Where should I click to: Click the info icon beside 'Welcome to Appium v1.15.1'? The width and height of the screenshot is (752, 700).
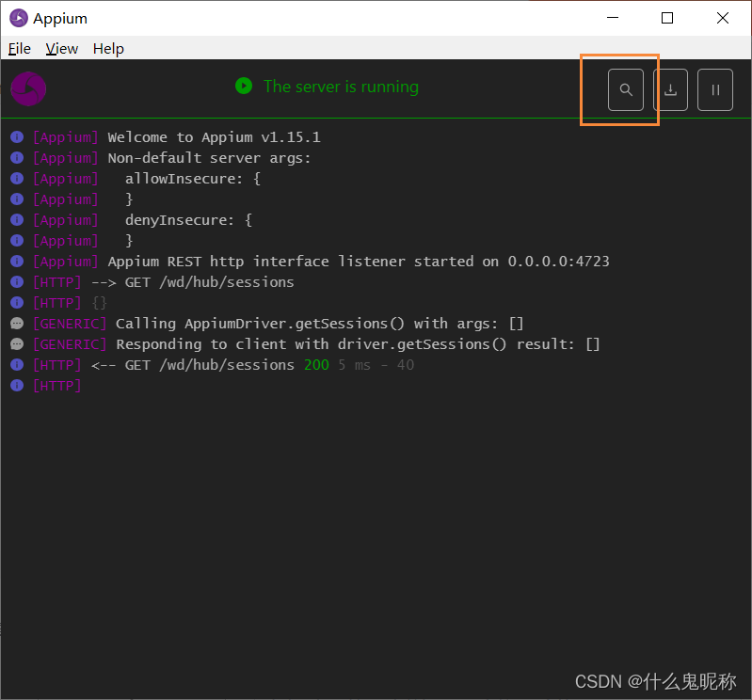coord(17,137)
